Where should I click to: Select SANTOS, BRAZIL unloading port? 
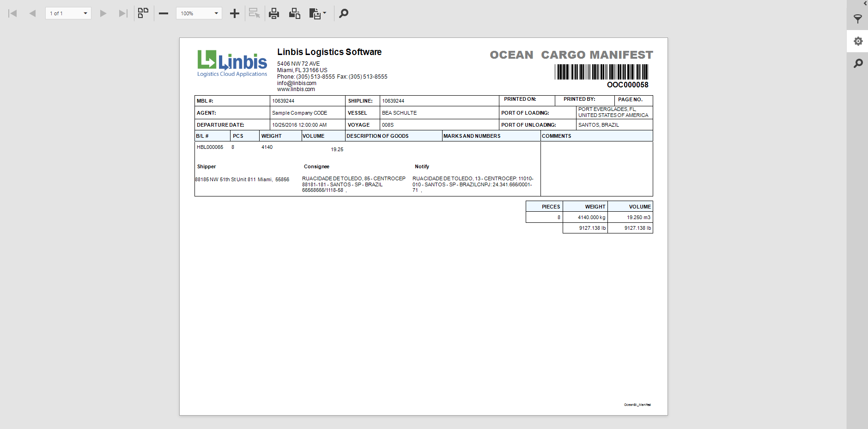(599, 125)
